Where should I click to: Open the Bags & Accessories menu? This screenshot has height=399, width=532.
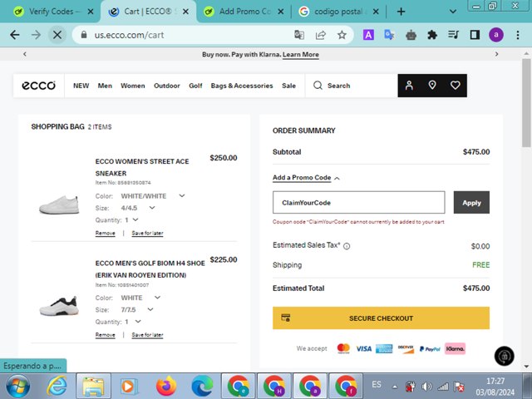point(242,86)
